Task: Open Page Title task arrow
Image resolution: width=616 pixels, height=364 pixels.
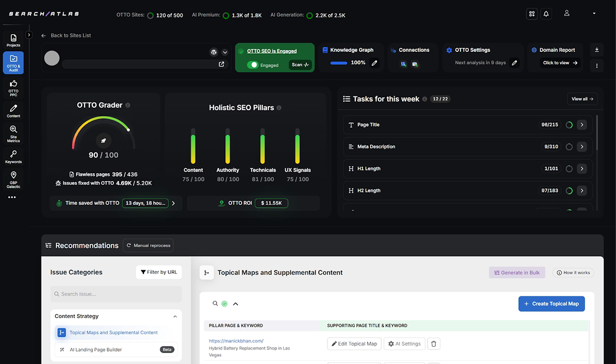Action: pos(582,125)
